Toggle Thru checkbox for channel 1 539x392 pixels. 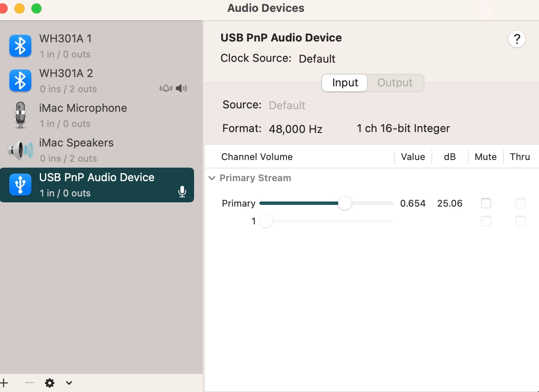520,221
